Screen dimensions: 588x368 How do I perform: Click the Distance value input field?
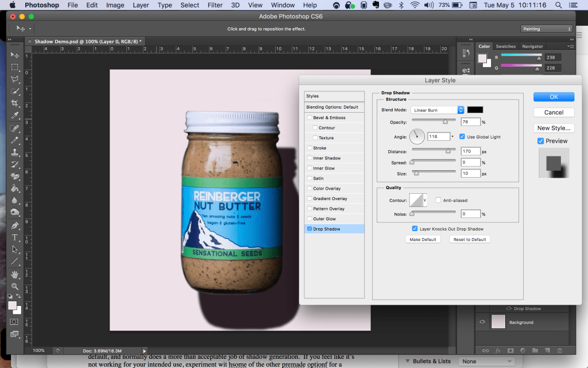(471, 151)
